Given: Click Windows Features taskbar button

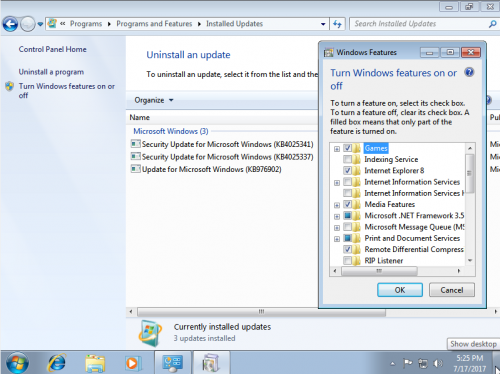Looking at the screenshot, I should [211, 363].
